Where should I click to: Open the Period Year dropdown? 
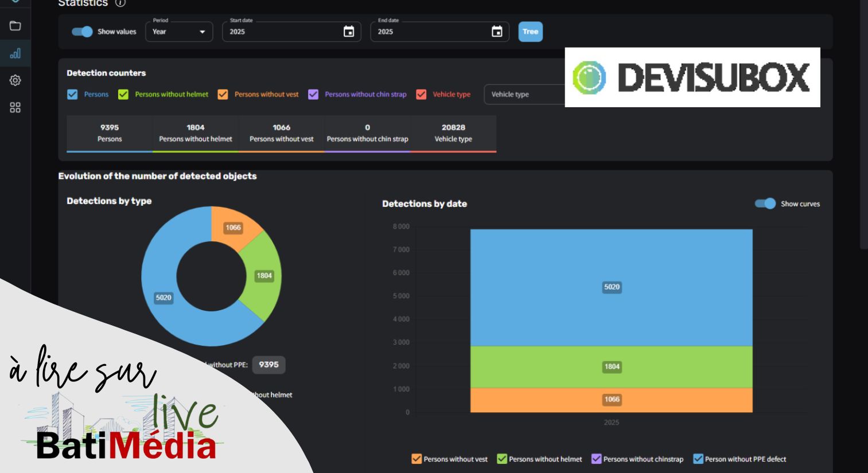[179, 32]
